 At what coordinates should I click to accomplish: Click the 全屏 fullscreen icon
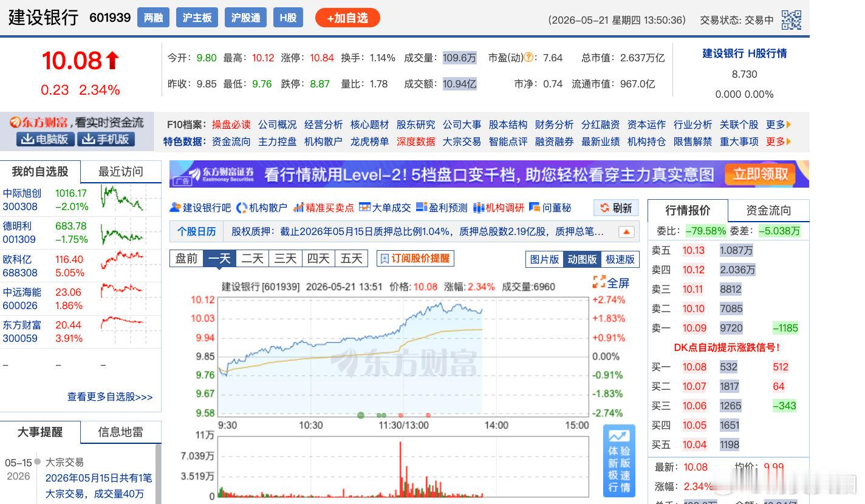611,282
